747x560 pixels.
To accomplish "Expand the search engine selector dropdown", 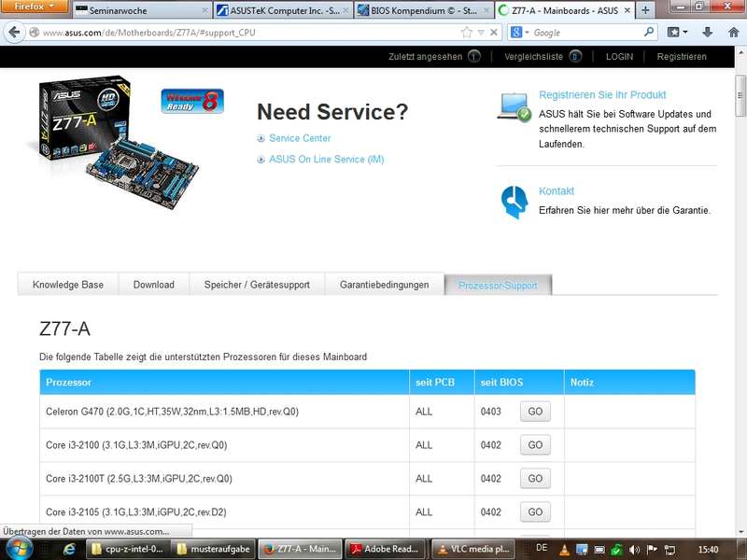I will [517, 32].
